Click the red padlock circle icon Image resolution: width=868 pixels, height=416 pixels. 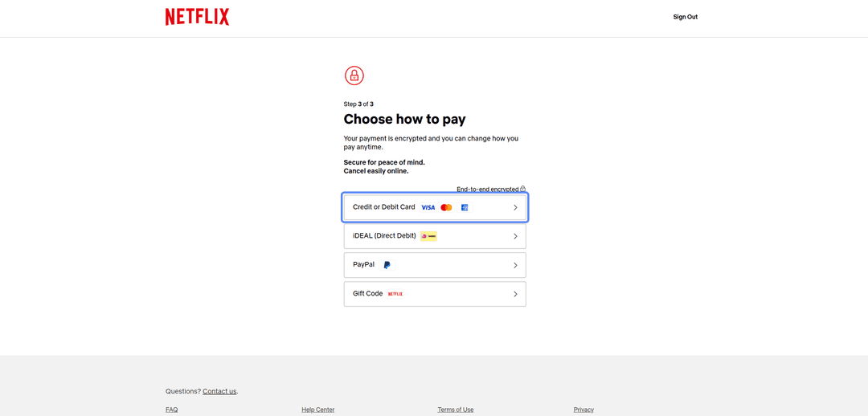click(x=354, y=75)
